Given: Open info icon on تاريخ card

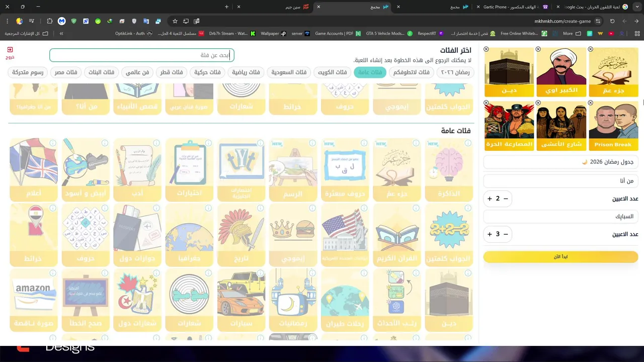Looking at the screenshot, I should coord(261,208).
